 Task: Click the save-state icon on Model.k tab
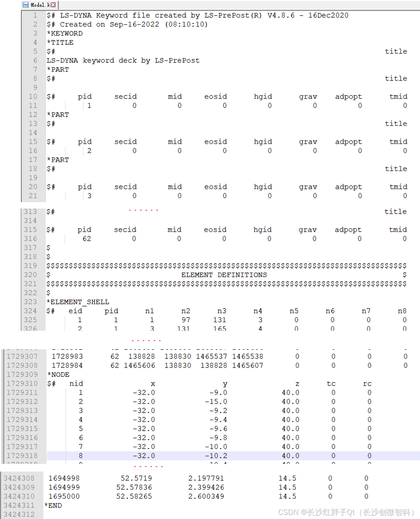tap(26, 5)
